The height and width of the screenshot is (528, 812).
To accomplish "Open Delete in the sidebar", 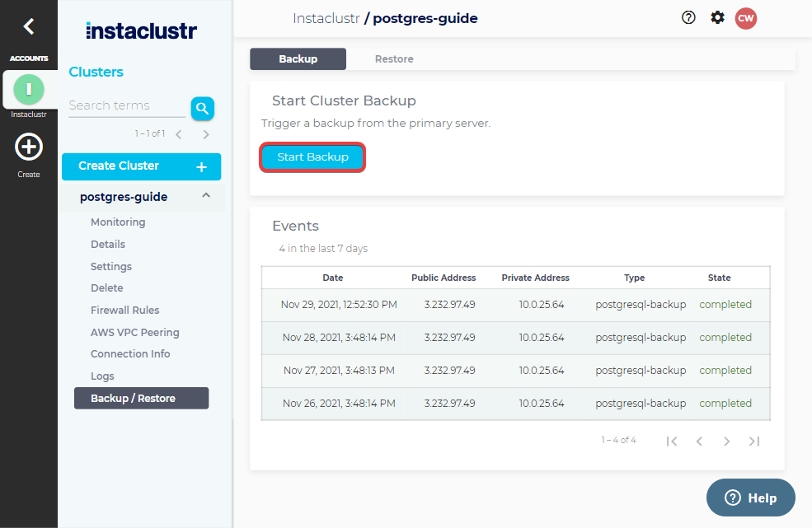I will (x=106, y=287).
